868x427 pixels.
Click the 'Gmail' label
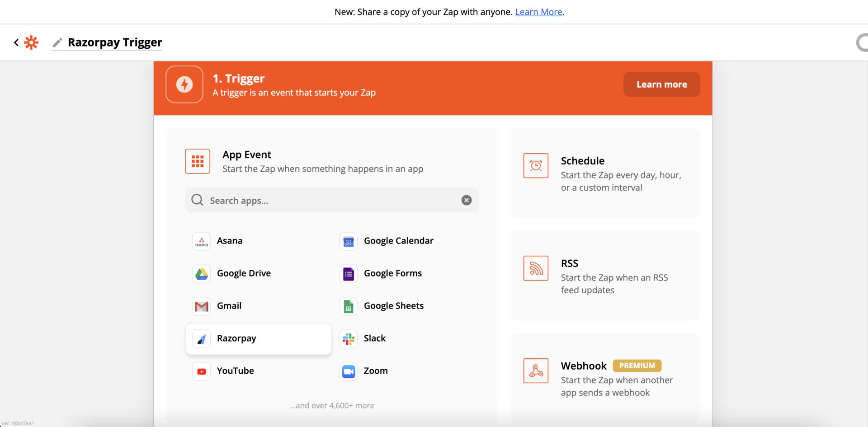pyautogui.click(x=229, y=306)
